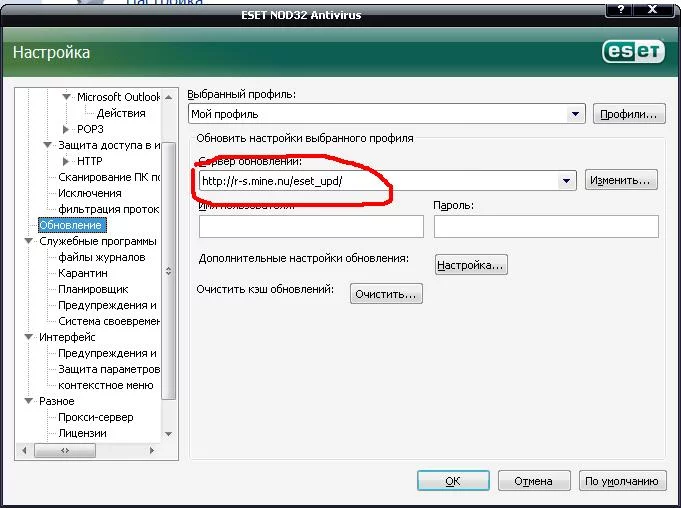Select файлы журналов tree item
The height and width of the screenshot is (508, 681).
[102, 257]
